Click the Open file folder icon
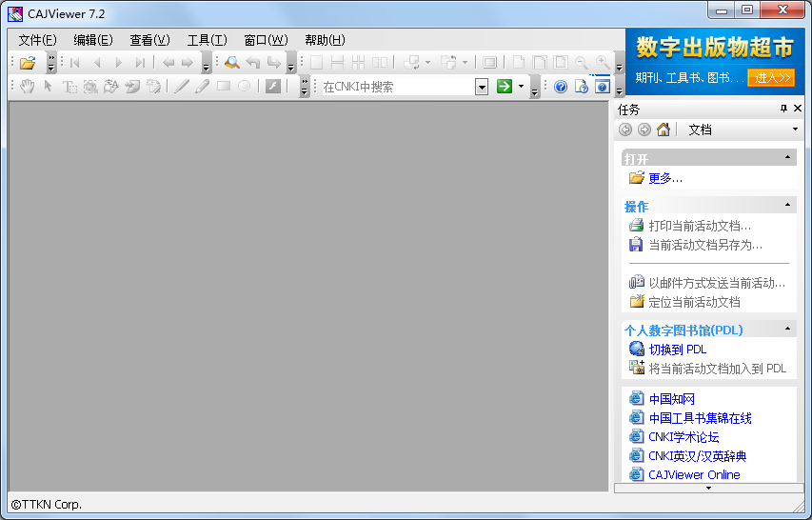The image size is (812, 520). click(28, 63)
